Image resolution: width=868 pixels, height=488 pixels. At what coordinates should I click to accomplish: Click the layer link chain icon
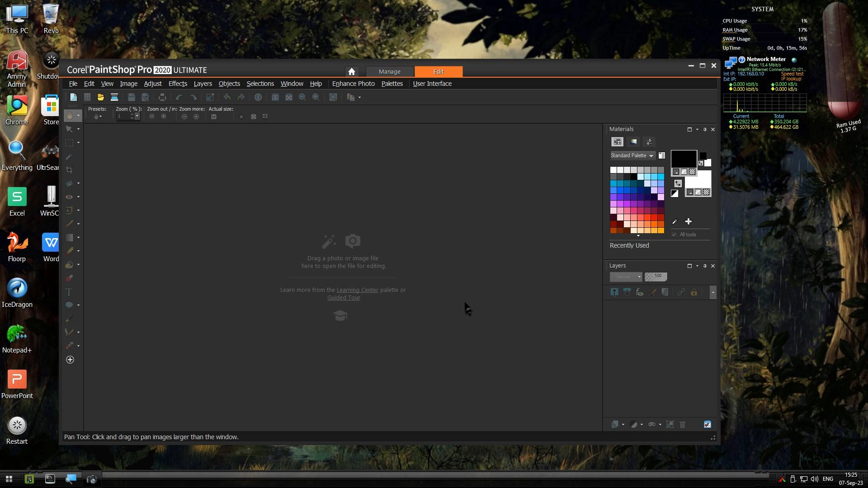(681, 292)
